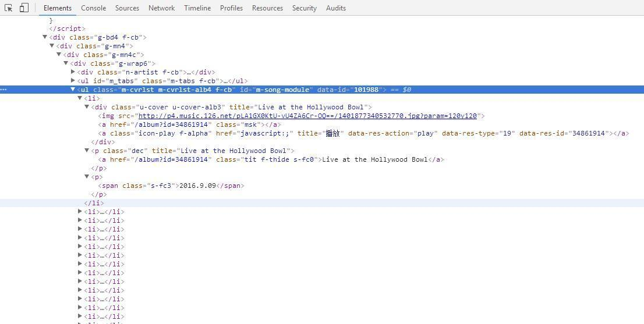
Task: Collapse the div g-wrap6 node
Action: pyautogui.click(x=66, y=63)
